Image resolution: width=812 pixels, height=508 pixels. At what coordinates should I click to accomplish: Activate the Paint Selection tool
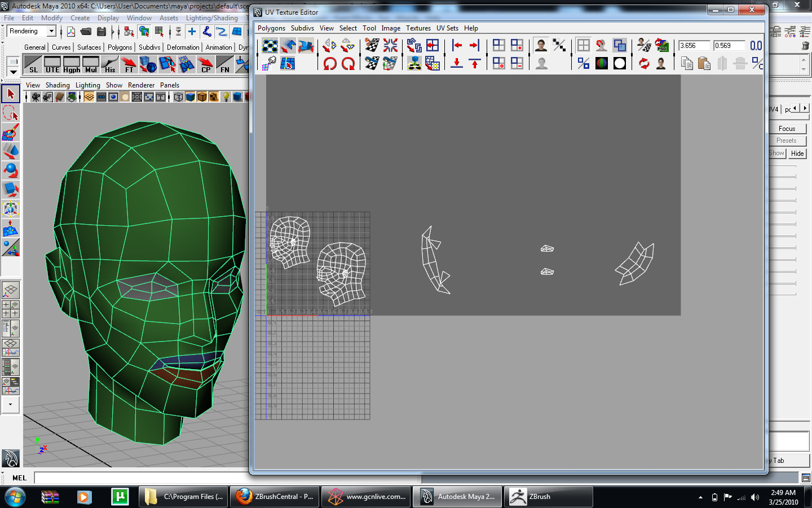(11, 133)
